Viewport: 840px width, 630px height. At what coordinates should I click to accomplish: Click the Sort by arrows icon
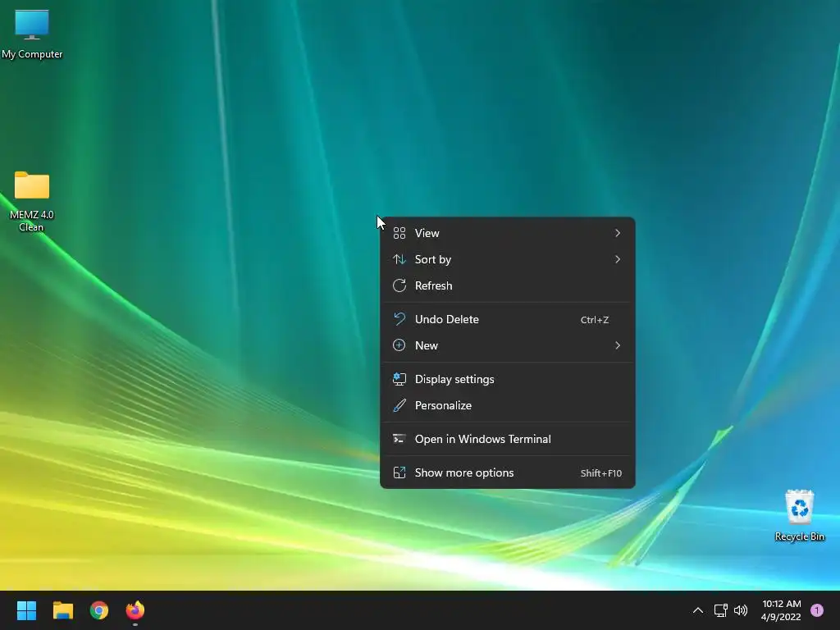(399, 259)
